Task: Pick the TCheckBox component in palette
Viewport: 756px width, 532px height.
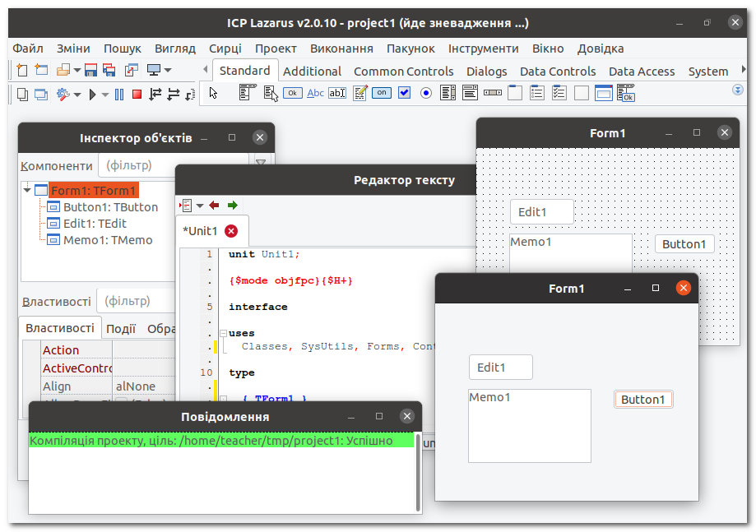Action: point(404,93)
